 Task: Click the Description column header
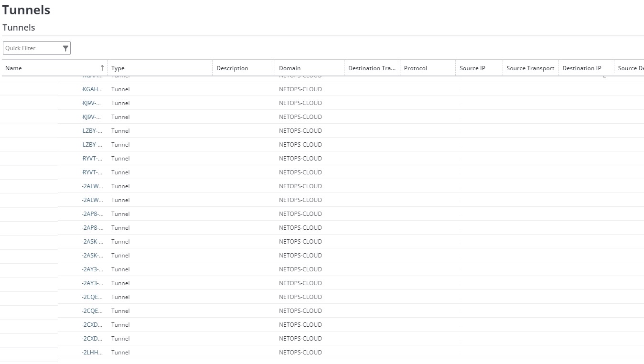[232, 68]
